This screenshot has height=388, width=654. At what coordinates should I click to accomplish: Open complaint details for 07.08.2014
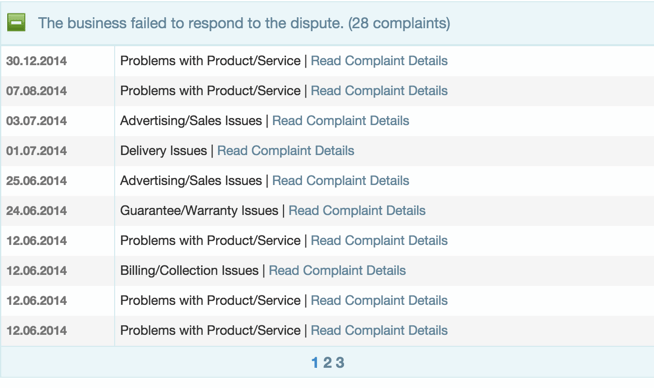(x=379, y=91)
